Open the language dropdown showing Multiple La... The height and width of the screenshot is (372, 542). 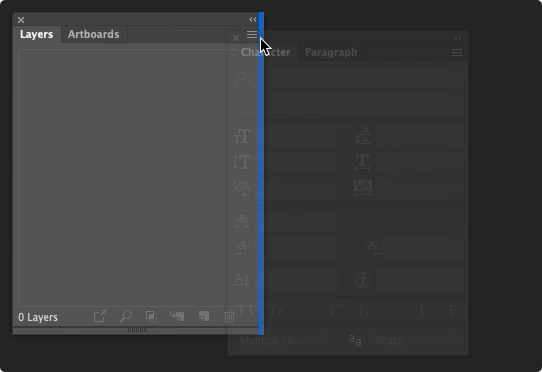click(x=281, y=340)
